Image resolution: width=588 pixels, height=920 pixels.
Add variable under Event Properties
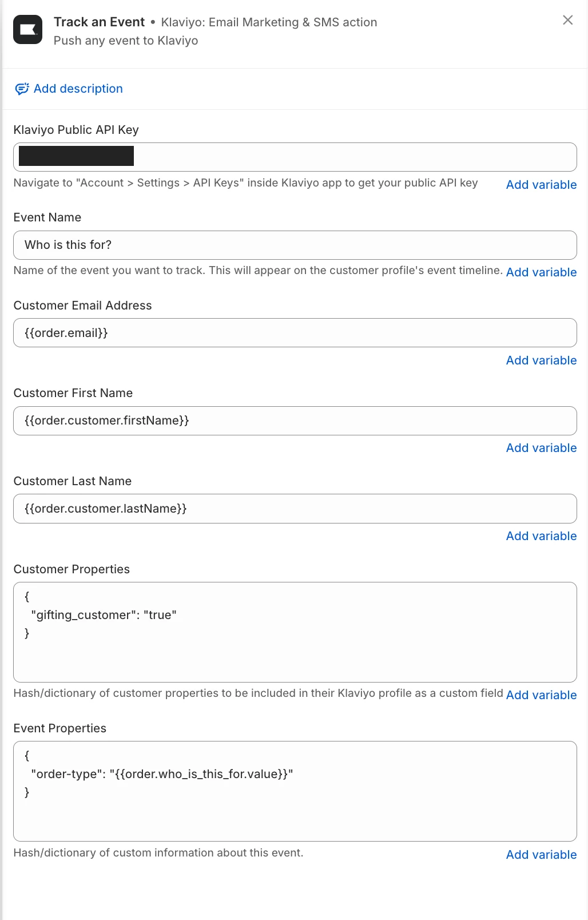(x=541, y=855)
